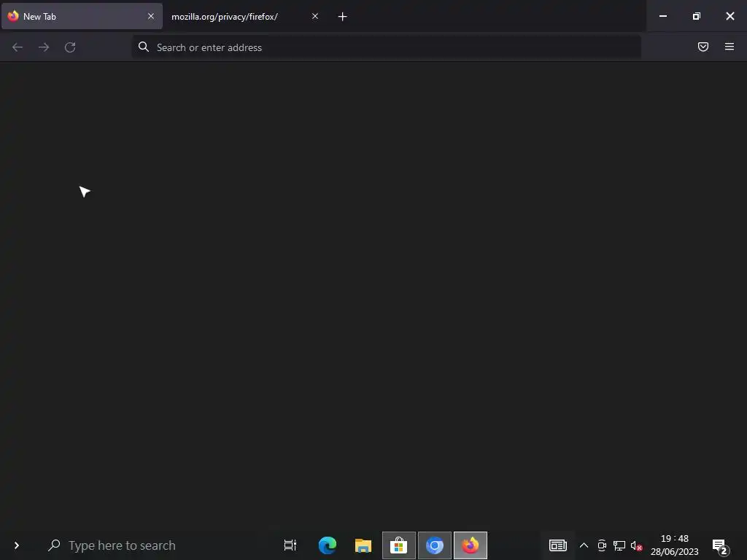Click the arrow at taskbar left edge
This screenshot has width=747, height=560.
[17, 545]
